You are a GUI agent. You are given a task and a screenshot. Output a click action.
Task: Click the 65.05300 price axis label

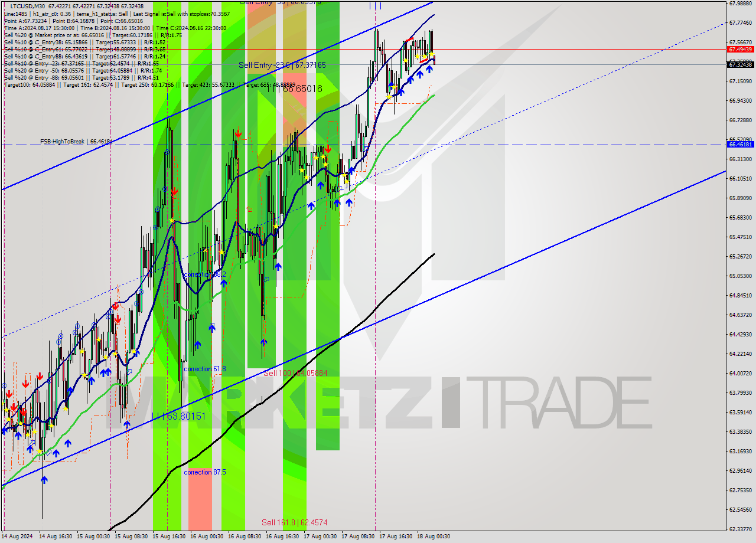point(741,276)
